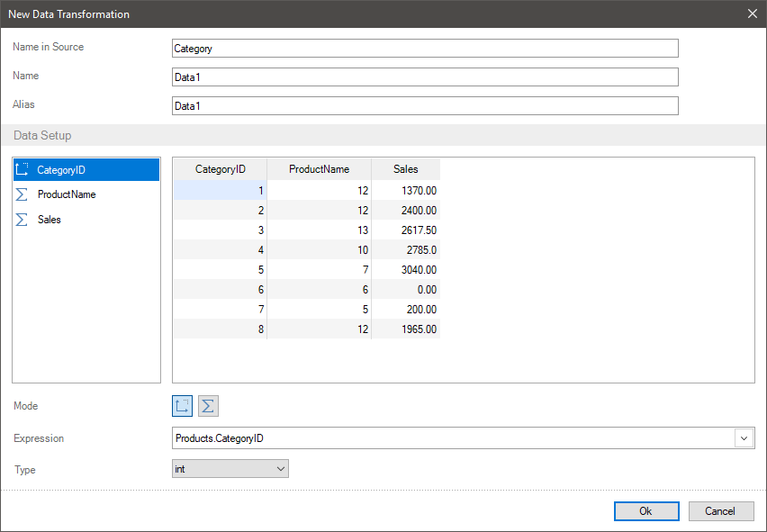Image resolution: width=767 pixels, height=532 pixels.
Task: Focus the Name field containing Data1
Action: 424,77
